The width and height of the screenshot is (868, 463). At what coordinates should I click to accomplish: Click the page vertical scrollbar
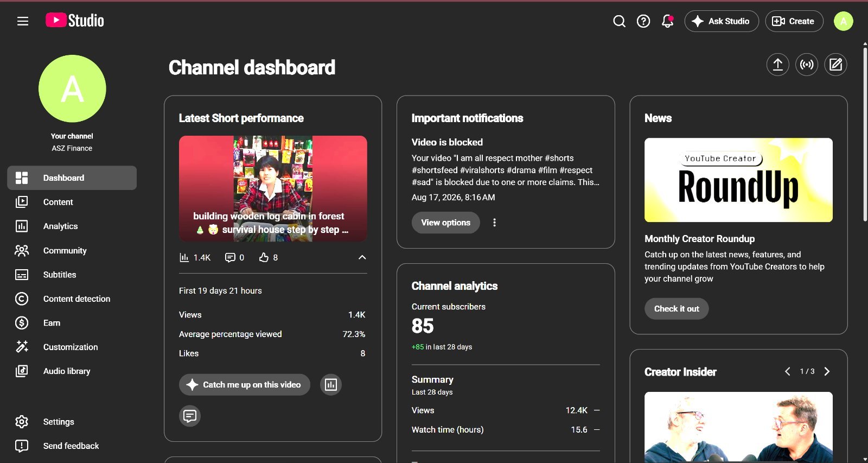point(865,134)
